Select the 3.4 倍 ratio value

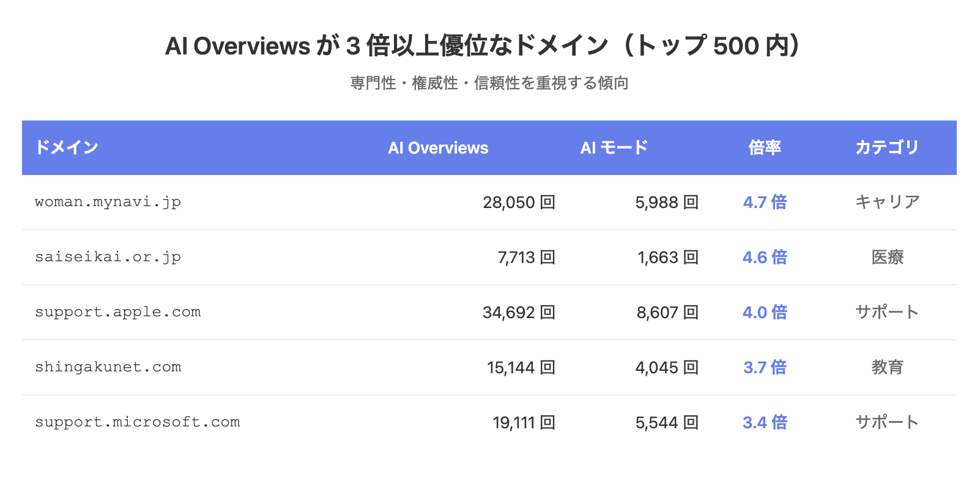click(x=765, y=422)
